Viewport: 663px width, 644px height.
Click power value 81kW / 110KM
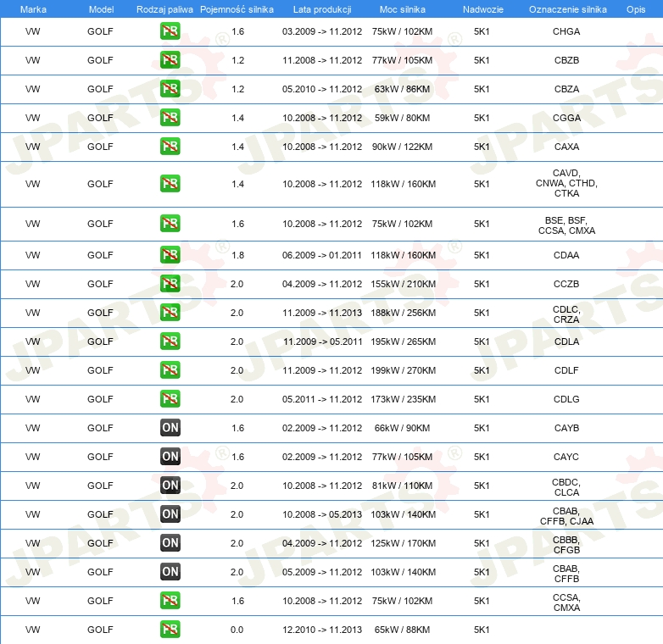pyautogui.click(x=402, y=485)
